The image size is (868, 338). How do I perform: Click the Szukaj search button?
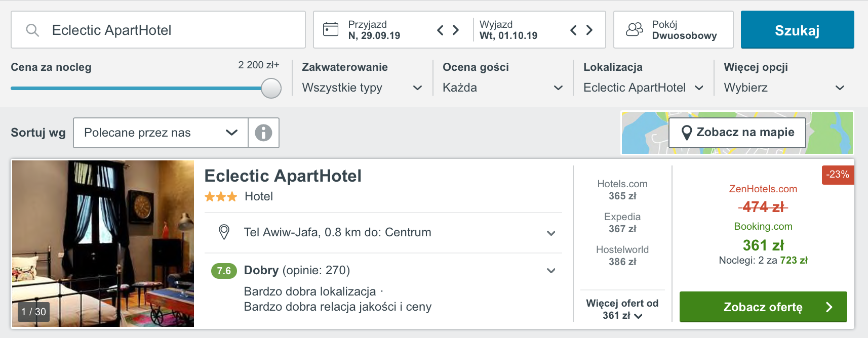pyautogui.click(x=797, y=30)
